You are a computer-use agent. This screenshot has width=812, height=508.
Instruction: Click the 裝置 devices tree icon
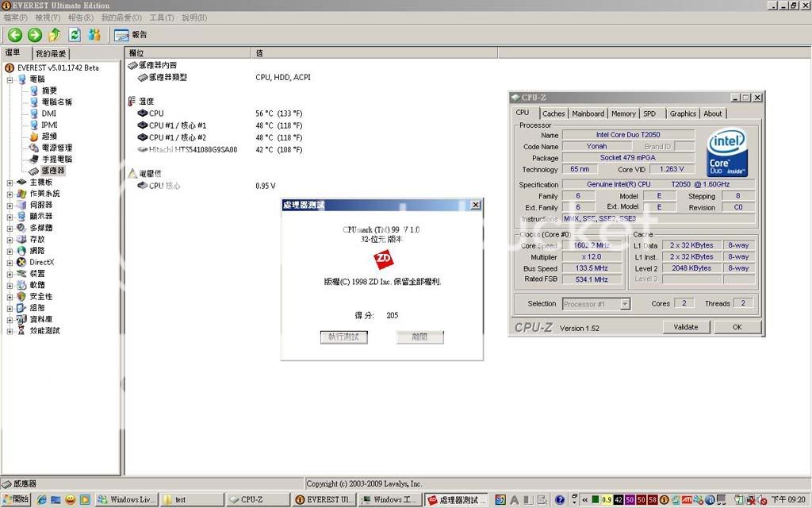coord(21,274)
